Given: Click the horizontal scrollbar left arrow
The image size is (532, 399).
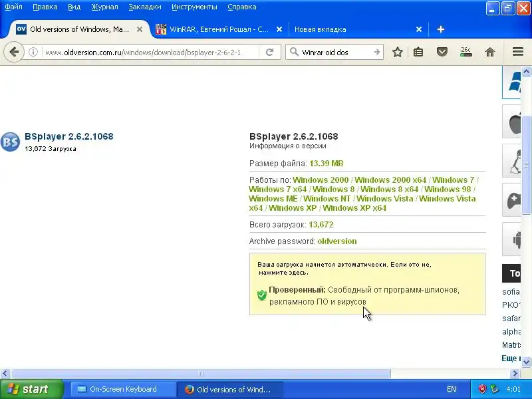Looking at the screenshot, I should click(x=5, y=374).
